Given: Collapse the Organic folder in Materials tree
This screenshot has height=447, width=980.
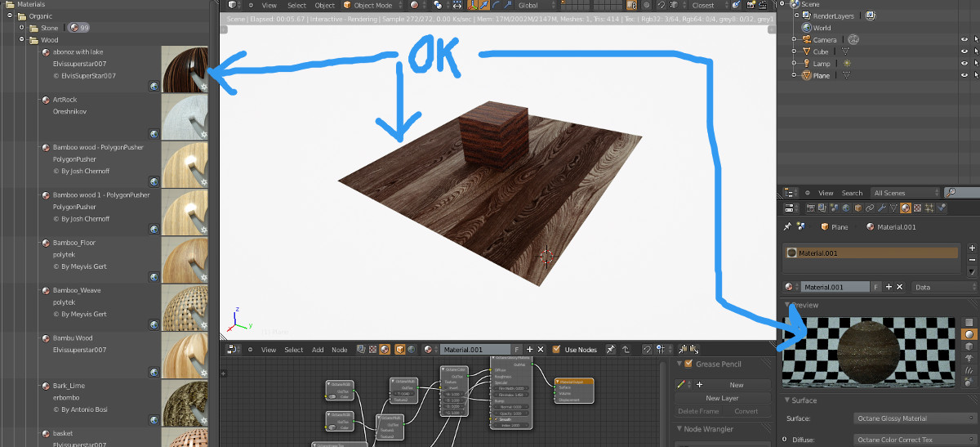Looking at the screenshot, I should coord(11,16).
